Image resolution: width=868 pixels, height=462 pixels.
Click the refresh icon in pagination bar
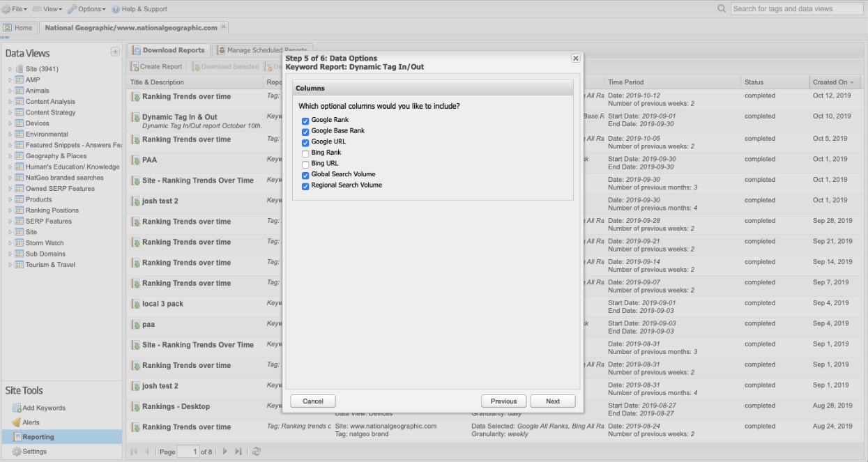(x=257, y=452)
